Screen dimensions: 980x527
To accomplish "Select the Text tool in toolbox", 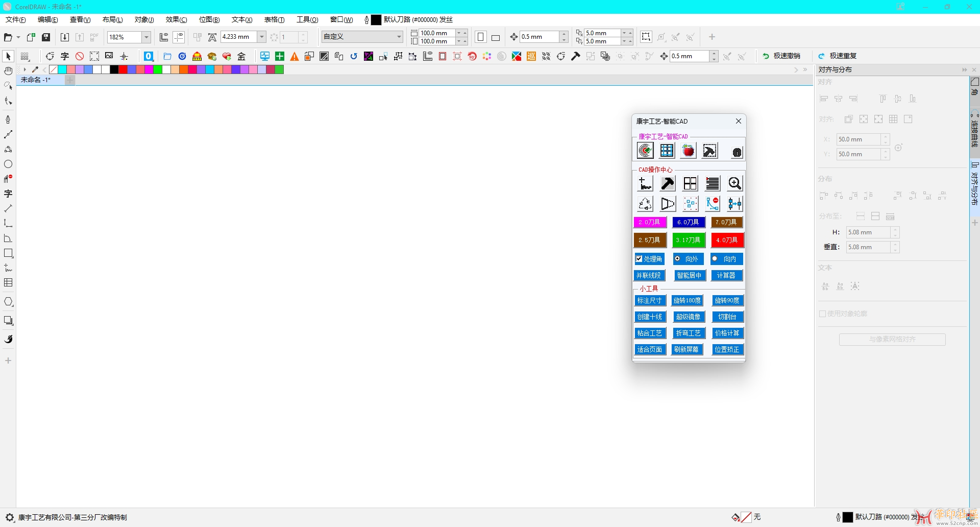I will coord(8,194).
